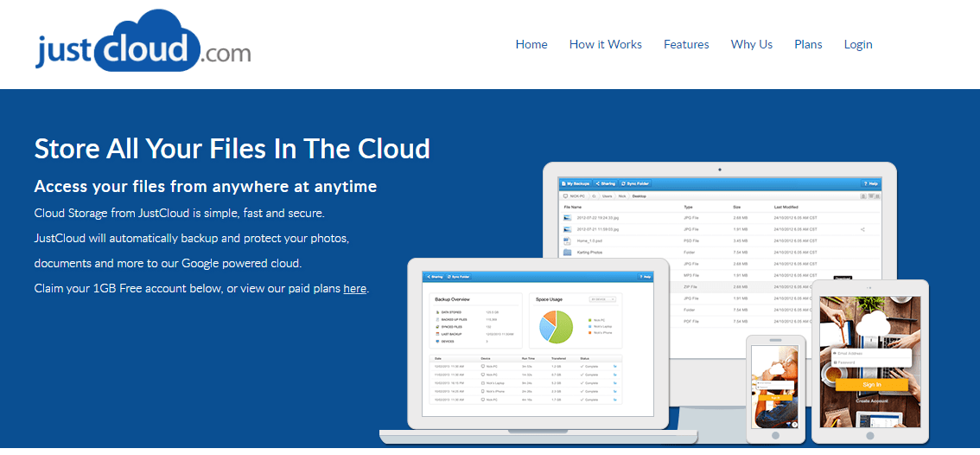The image size is (980, 455).
Task: Click share icon on second JPG row
Action: pyautogui.click(x=862, y=229)
